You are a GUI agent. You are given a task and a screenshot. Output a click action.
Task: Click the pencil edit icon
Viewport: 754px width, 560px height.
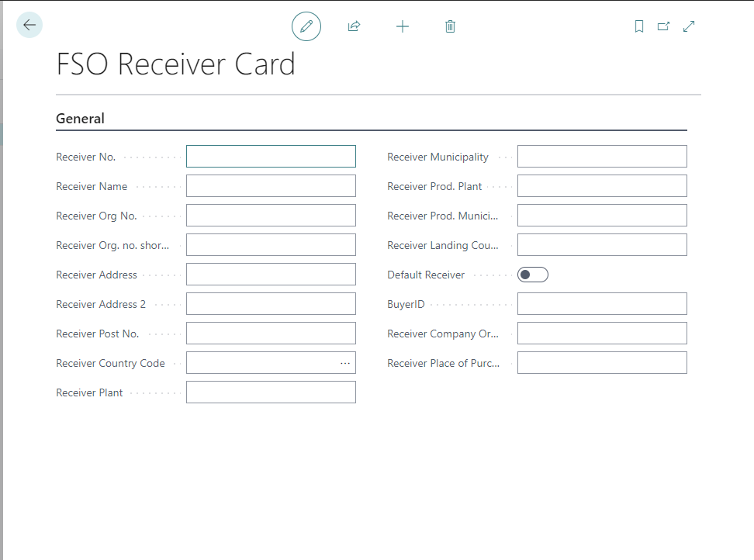coord(306,26)
